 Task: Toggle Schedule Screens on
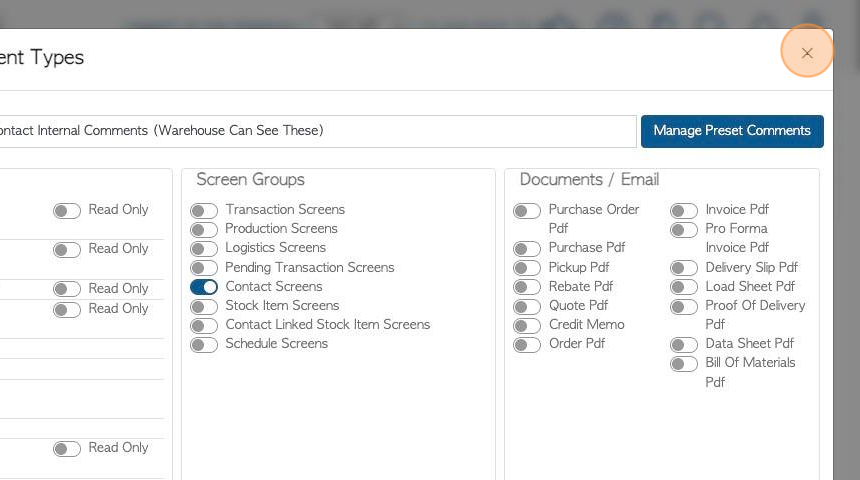[204, 345]
